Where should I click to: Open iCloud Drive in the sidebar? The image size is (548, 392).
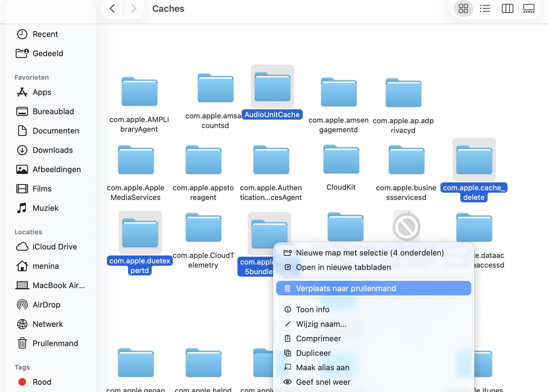click(54, 246)
